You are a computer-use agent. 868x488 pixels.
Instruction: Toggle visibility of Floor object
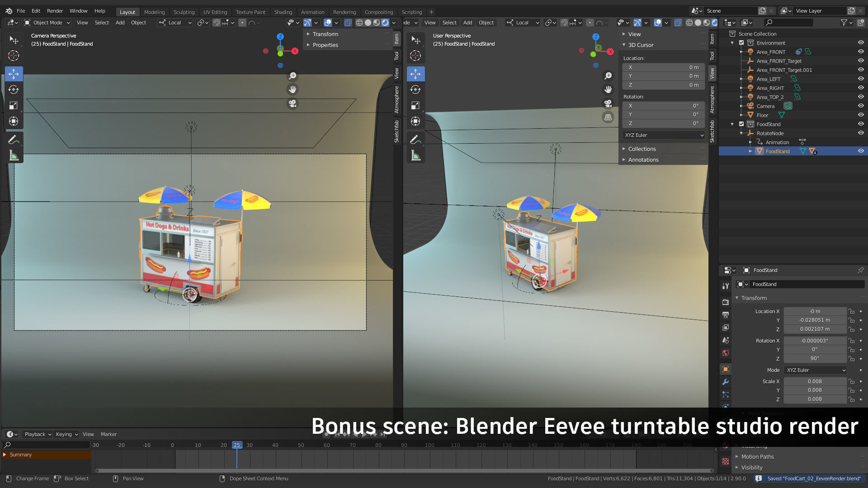click(861, 115)
